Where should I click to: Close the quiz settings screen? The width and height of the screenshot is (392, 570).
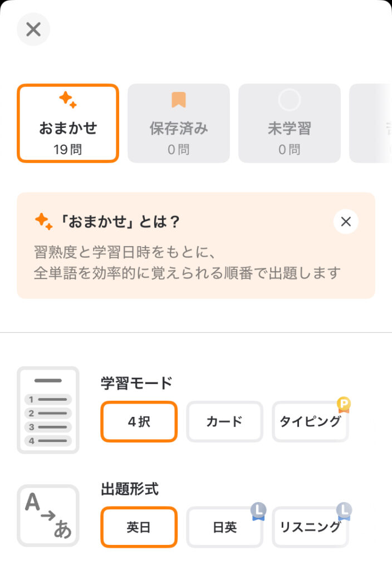pos(33,29)
